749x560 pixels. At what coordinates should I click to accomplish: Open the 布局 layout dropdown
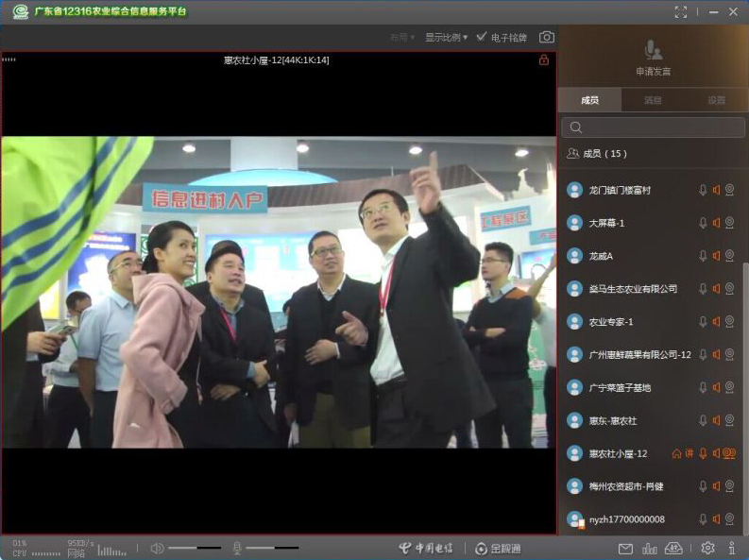(402, 37)
